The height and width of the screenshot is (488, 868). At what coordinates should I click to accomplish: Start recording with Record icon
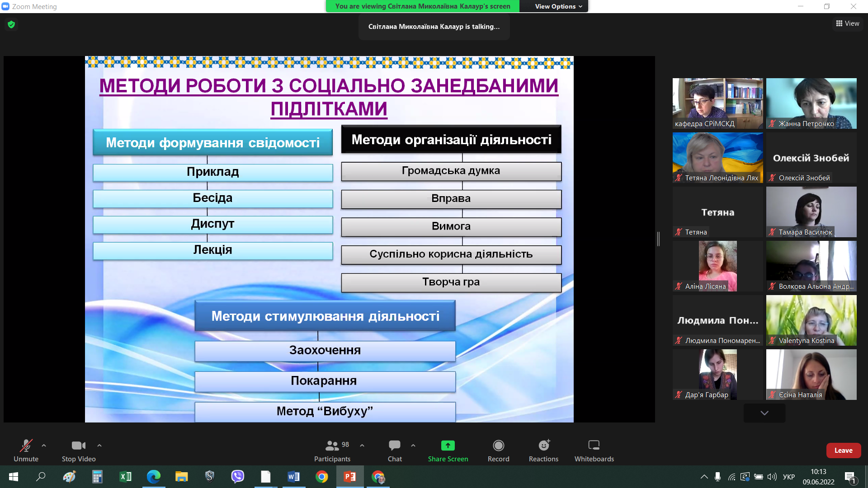pos(498,446)
